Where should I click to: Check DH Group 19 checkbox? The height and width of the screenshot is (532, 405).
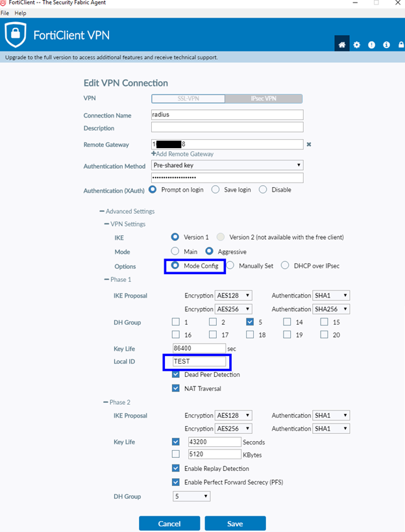pos(287,335)
